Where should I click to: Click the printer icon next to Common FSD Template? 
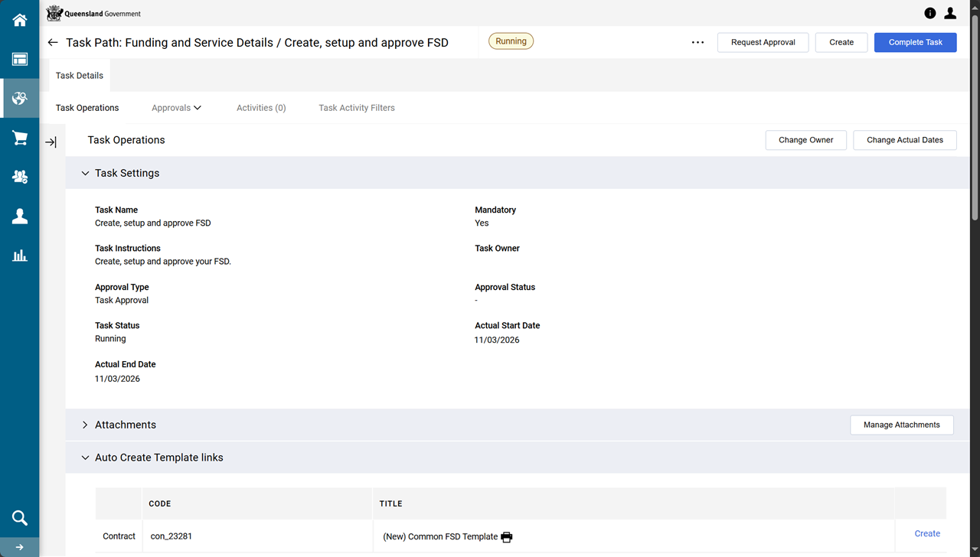507,537
